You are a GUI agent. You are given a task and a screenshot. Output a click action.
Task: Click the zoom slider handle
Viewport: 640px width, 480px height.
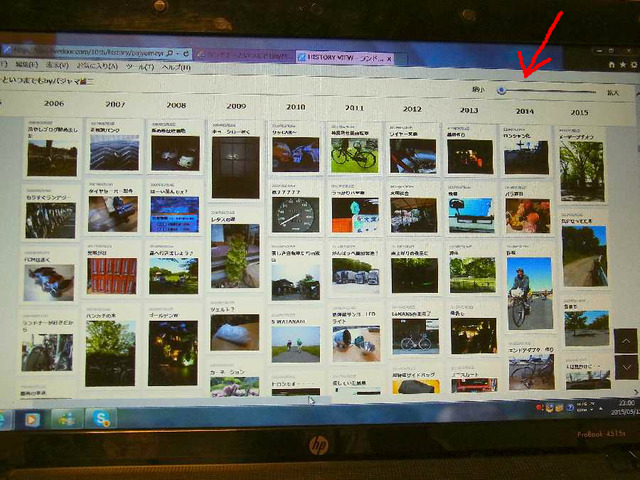502,91
